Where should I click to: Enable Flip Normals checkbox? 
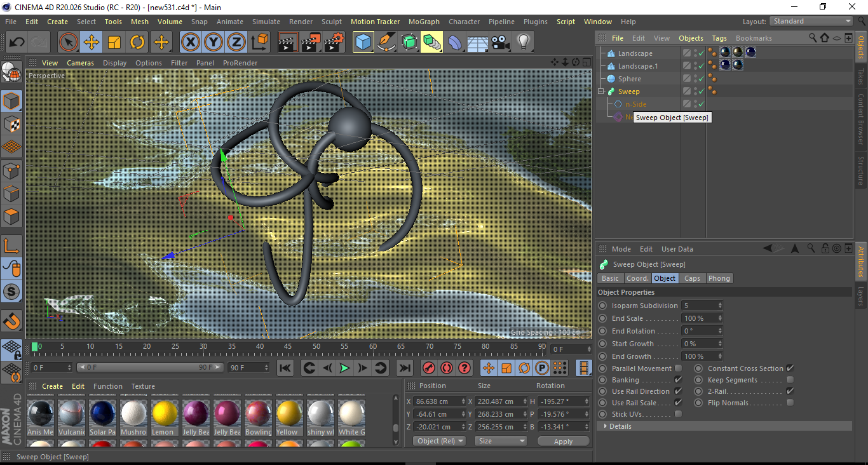click(790, 403)
